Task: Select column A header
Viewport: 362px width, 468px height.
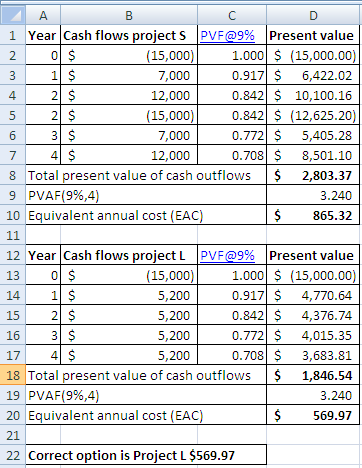Action: [x=43, y=15]
